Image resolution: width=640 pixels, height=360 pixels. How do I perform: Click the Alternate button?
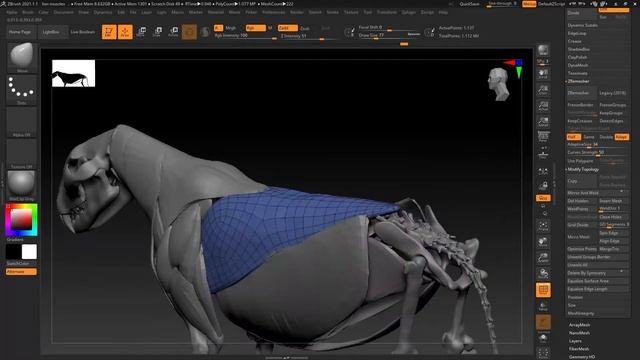click(21, 272)
